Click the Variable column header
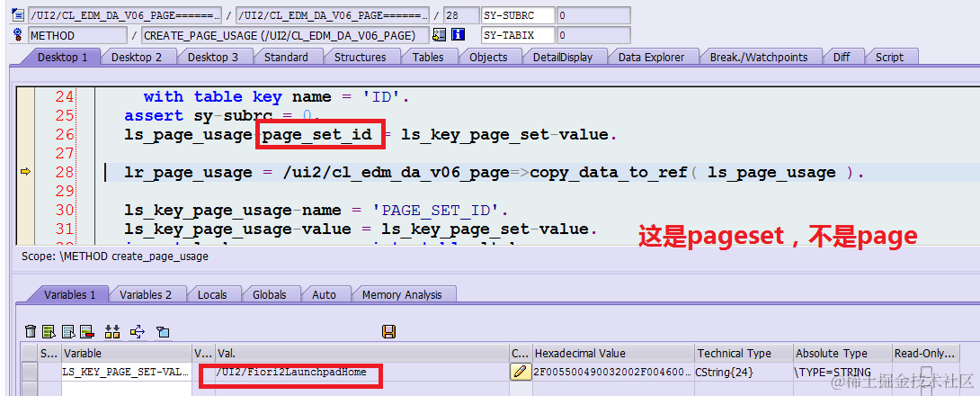Viewport: 980px width, 396px height. [x=126, y=354]
